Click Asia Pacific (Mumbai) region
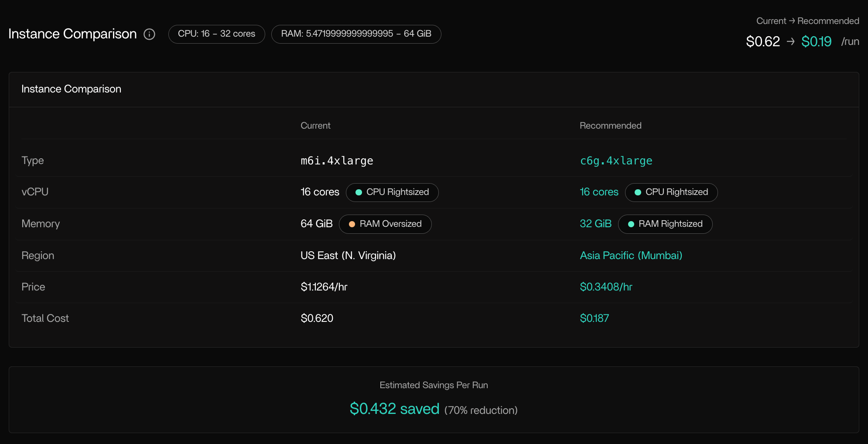This screenshot has height=444, width=868. pos(631,256)
